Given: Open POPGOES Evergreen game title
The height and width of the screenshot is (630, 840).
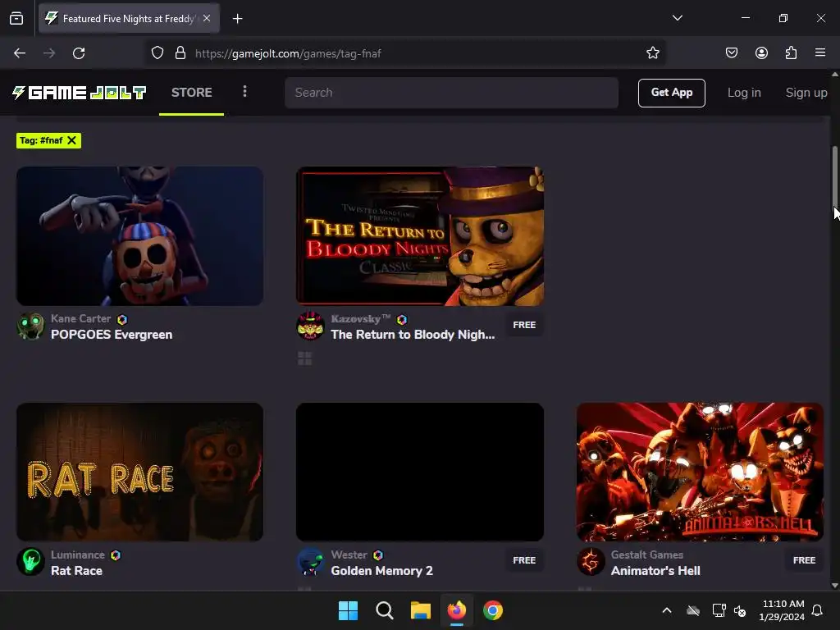Looking at the screenshot, I should pyautogui.click(x=112, y=335).
